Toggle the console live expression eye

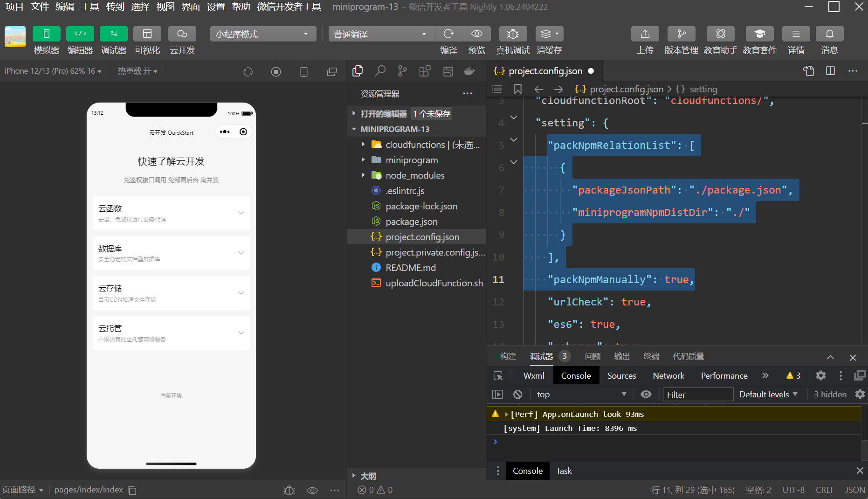pyautogui.click(x=646, y=394)
